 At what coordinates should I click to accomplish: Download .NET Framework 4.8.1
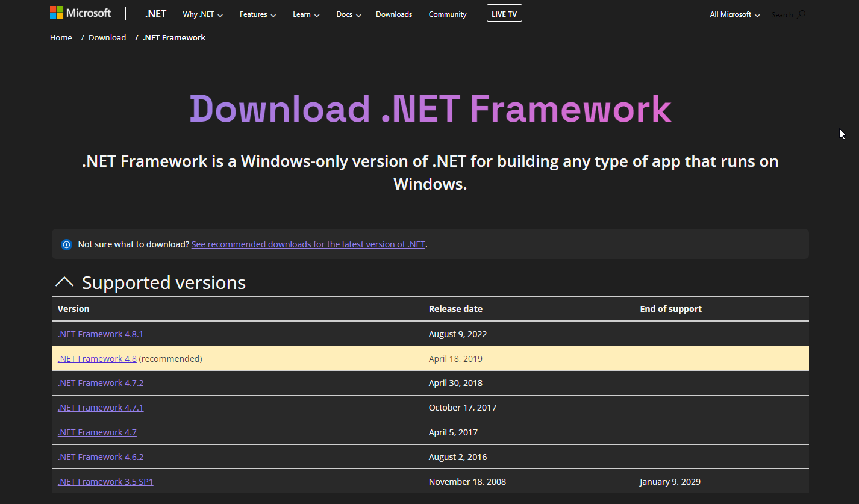point(101,334)
